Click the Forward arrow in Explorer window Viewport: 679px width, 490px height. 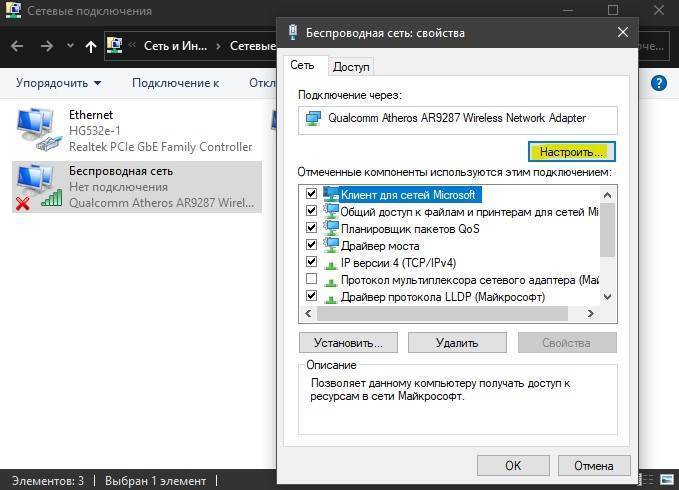point(46,45)
